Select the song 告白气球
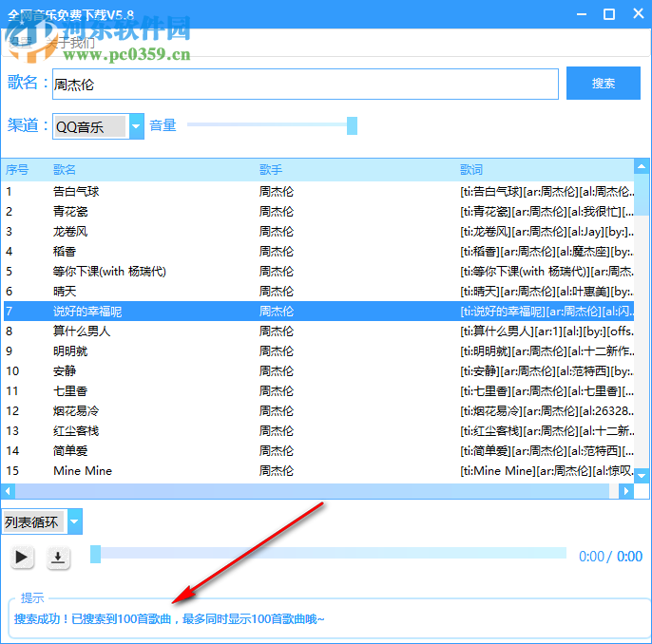The image size is (652, 644). 318,192
